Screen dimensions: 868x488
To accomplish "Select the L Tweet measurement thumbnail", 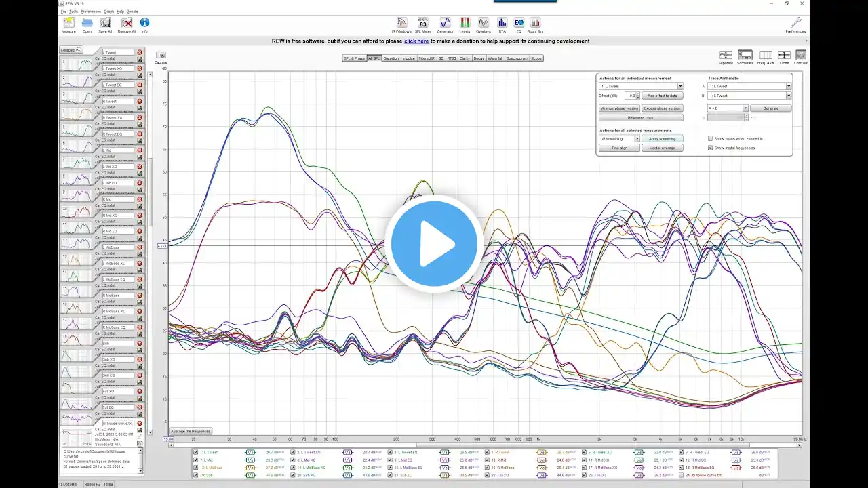I will click(77, 64).
